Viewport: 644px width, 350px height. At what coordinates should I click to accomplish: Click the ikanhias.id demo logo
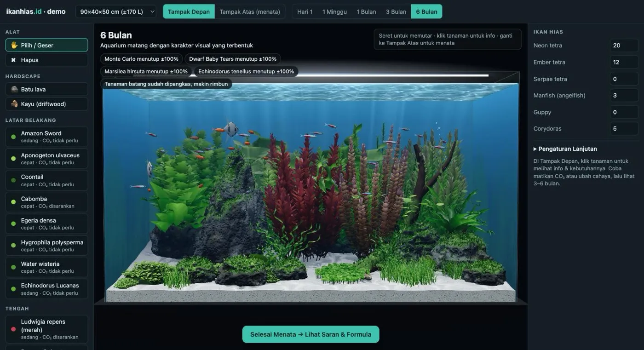pos(36,11)
